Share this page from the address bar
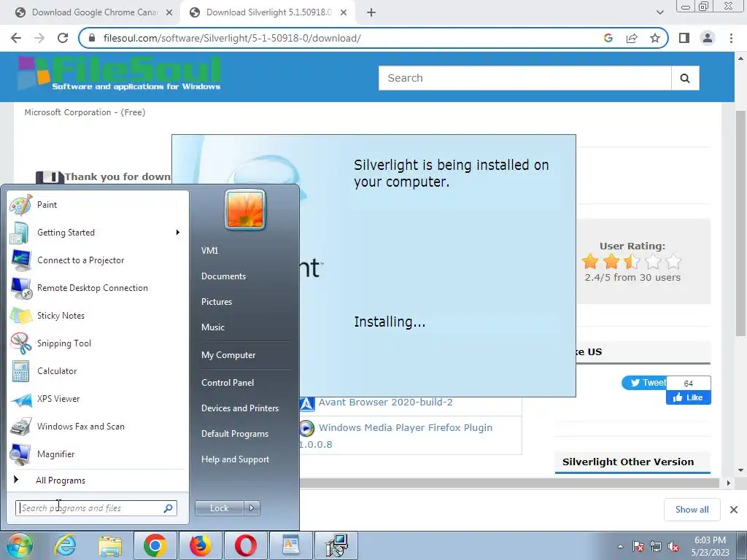 632,38
